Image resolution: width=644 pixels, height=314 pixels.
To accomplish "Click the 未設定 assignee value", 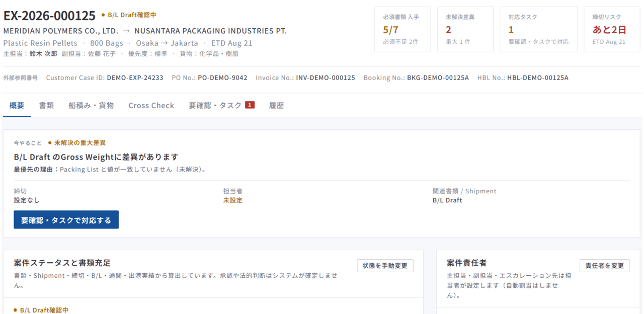I will (233, 200).
